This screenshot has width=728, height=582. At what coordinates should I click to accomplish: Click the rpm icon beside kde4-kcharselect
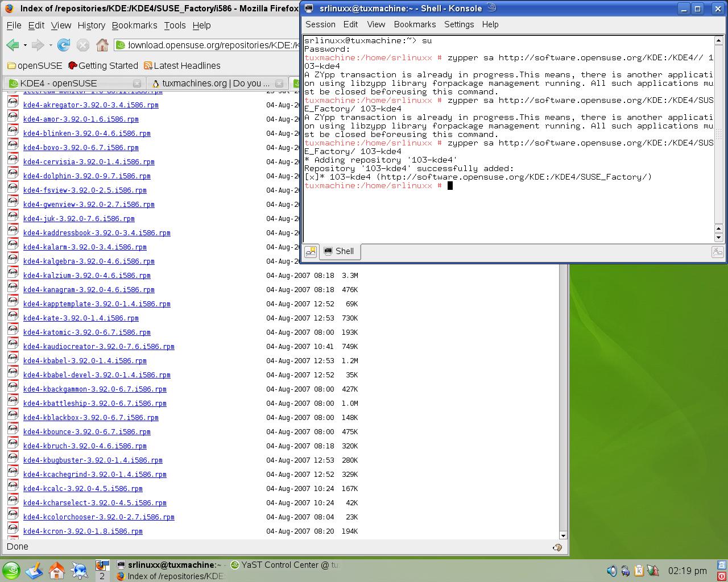[13, 500]
